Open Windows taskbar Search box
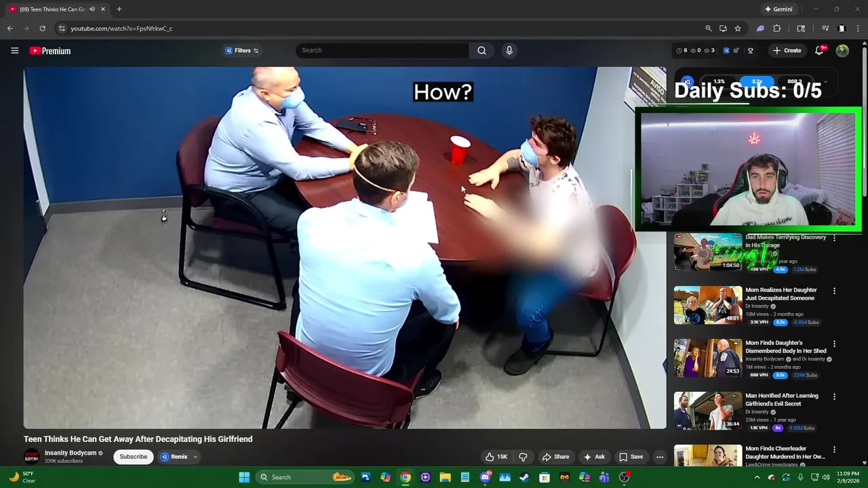Image resolution: width=868 pixels, height=488 pixels. [x=304, y=477]
